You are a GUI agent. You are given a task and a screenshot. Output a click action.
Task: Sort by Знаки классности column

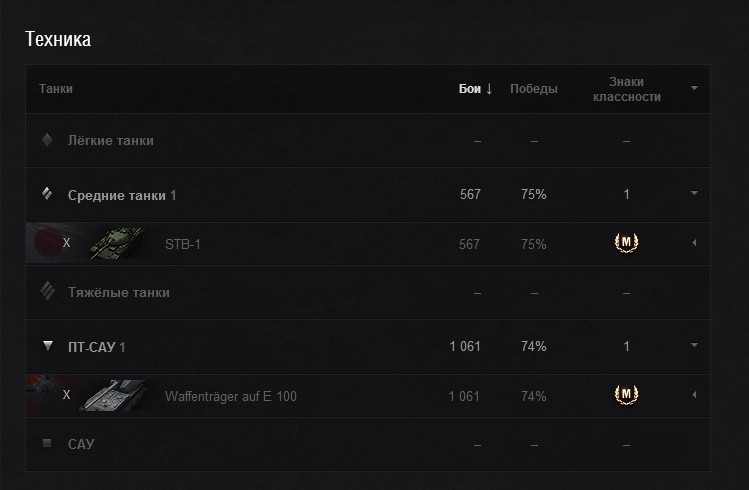626,89
